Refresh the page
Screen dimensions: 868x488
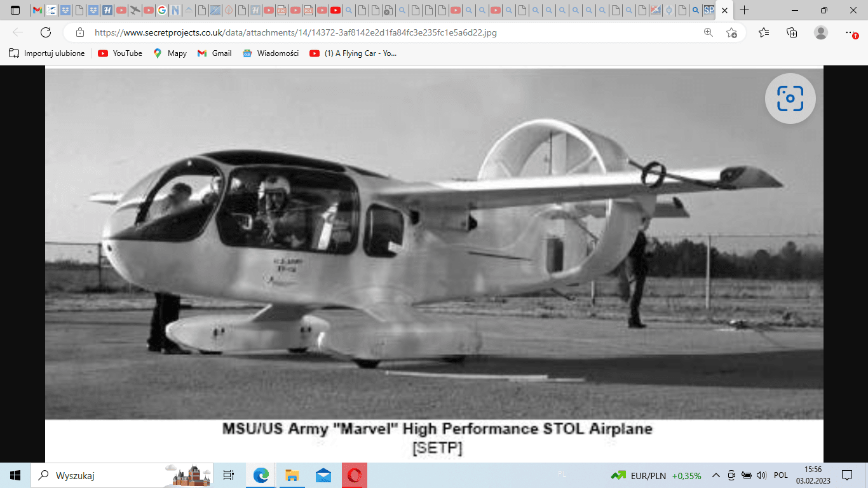click(x=46, y=32)
